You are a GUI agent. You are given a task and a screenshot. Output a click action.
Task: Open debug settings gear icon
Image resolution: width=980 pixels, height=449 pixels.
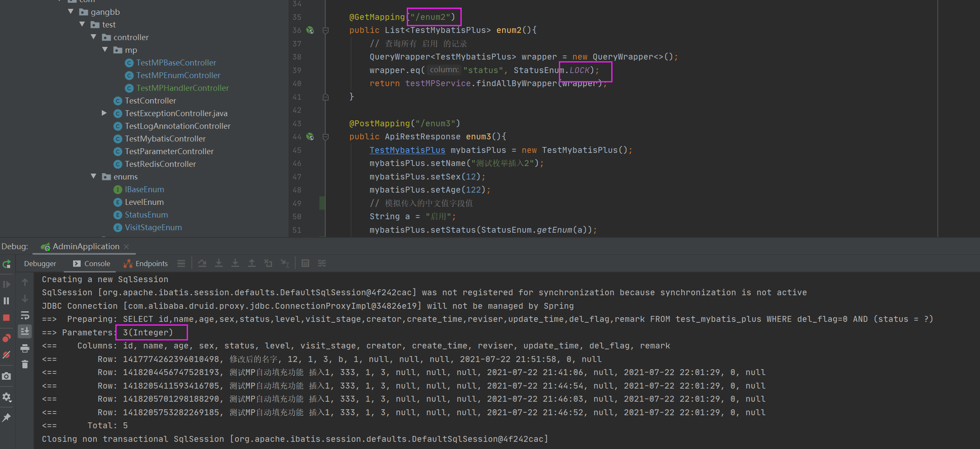(7, 397)
